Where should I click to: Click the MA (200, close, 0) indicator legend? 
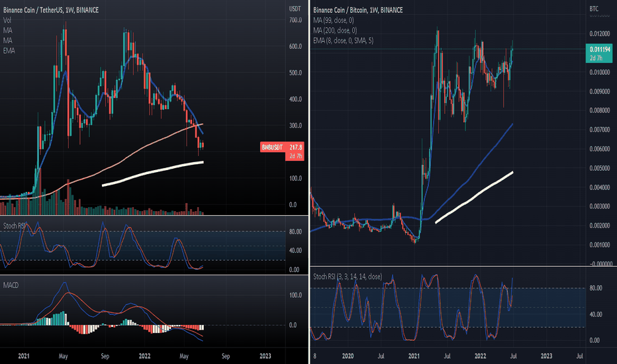(335, 30)
